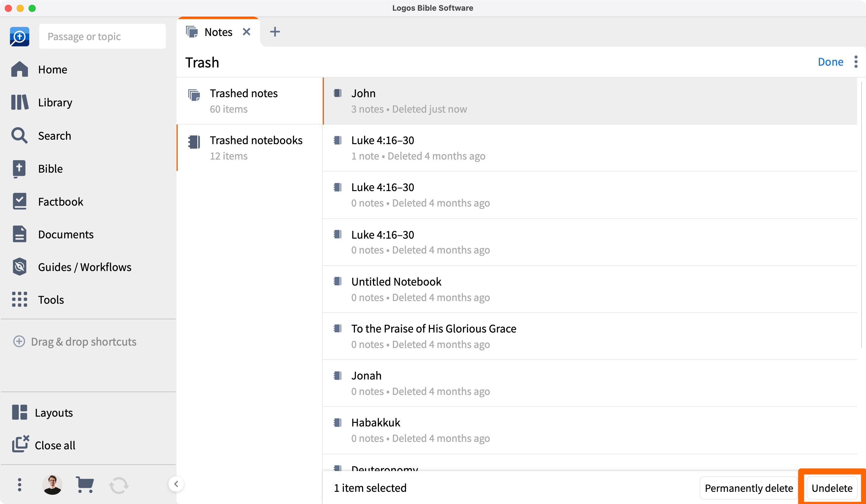Open the sidebar more-options dots
The image size is (866, 504).
[20, 485]
